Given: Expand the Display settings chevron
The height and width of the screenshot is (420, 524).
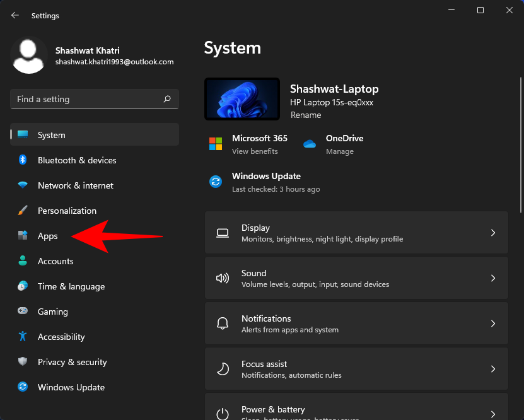Looking at the screenshot, I should (493, 233).
